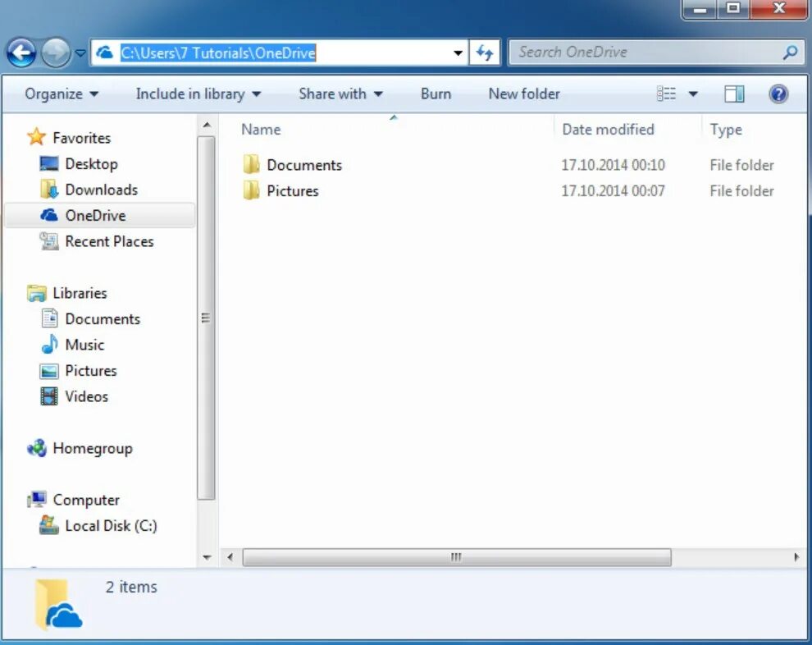This screenshot has height=645, width=812.
Task: Click navigation pane scroll up arrow
Action: tap(207, 126)
